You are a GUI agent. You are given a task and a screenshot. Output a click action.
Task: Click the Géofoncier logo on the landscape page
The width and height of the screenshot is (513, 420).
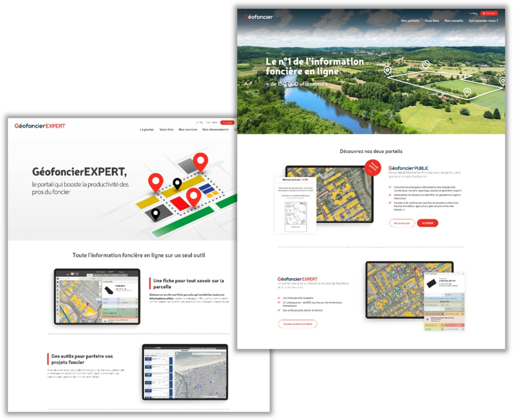coord(258,17)
